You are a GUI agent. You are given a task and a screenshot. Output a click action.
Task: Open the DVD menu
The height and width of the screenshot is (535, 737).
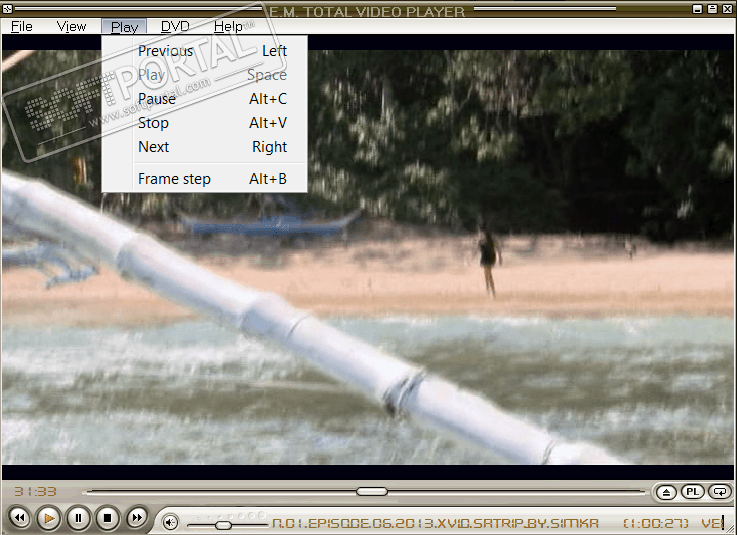175,26
